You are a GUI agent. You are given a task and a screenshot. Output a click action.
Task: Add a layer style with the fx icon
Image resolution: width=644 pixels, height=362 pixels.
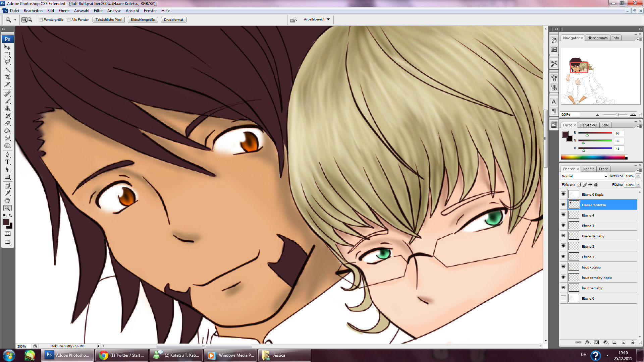(587, 342)
